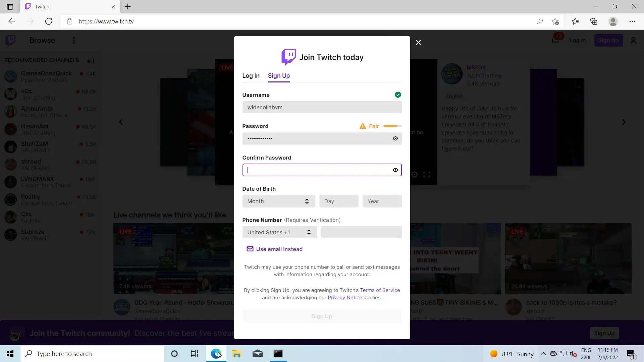Close the Join Twitch signup dialog
Screen dimensions: 644x362
(x=418, y=43)
